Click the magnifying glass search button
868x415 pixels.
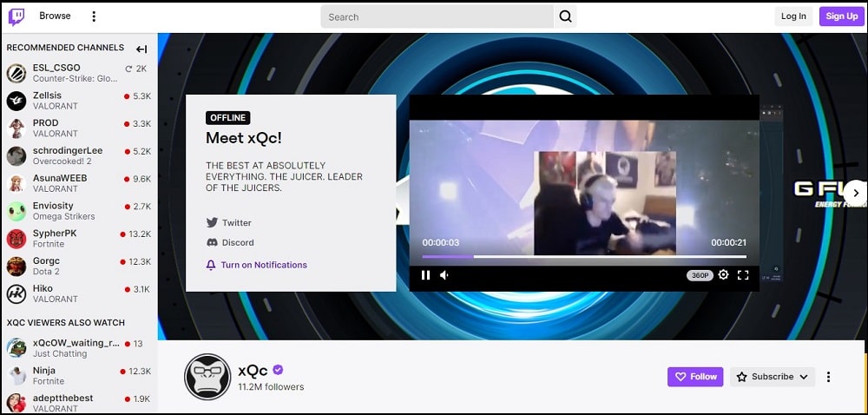(x=565, y=16)
